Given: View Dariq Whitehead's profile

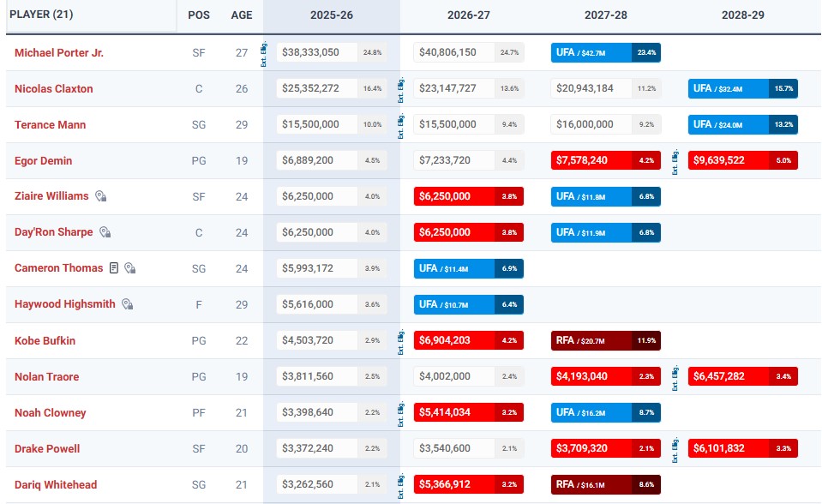Looking at the screenshot, I should (x=55, y=484).
